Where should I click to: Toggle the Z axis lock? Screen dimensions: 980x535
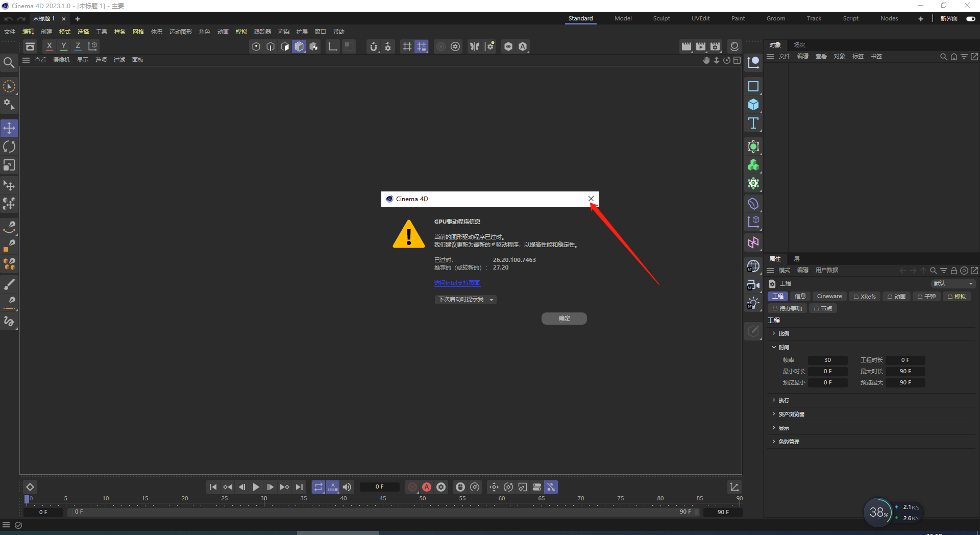coord(78,46)
